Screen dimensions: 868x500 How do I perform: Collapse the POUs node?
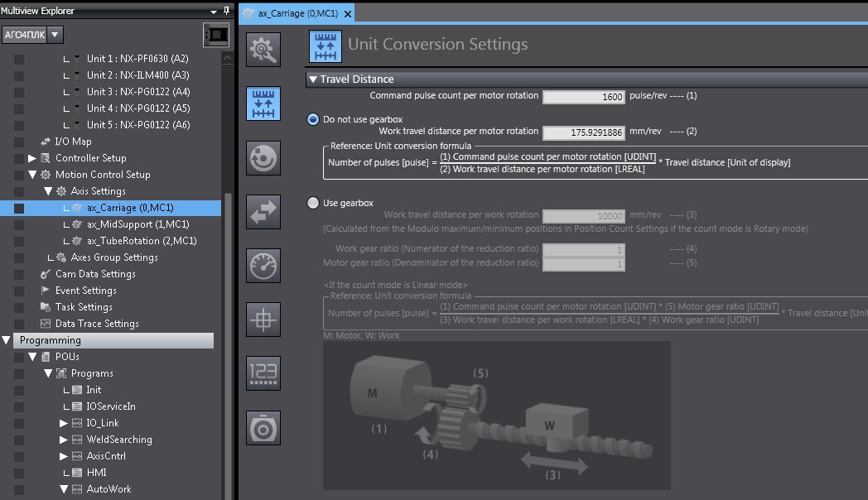tap(32, 357)
